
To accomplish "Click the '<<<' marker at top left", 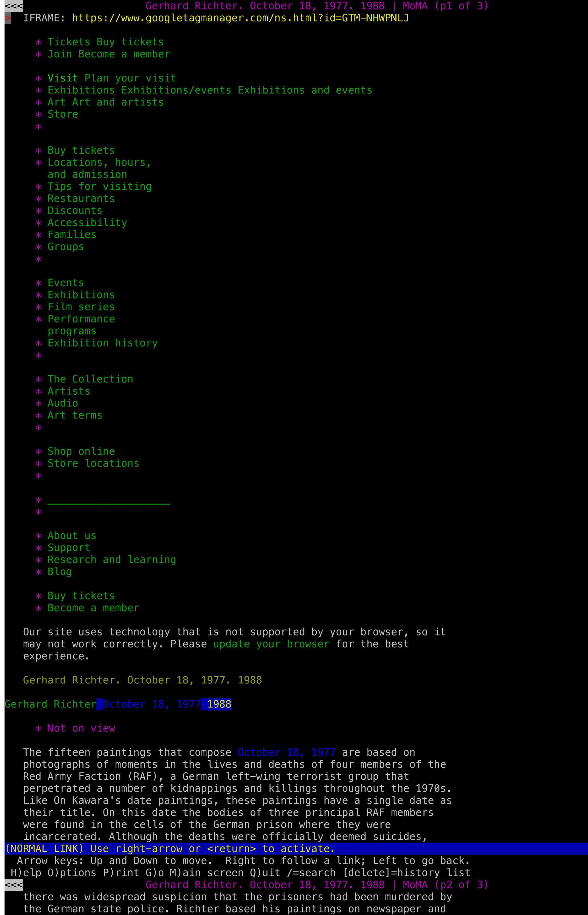I will [14, 6].
